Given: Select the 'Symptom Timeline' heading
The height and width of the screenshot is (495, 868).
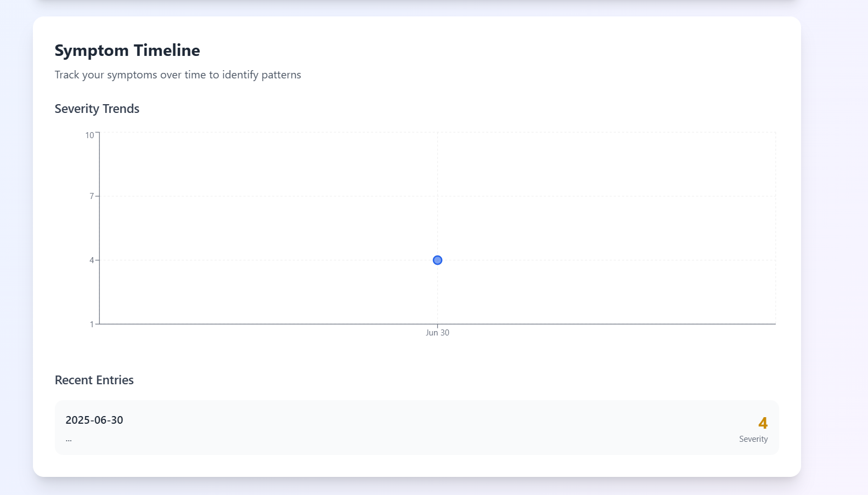Looking at the screenshot, I should (127, 50).
